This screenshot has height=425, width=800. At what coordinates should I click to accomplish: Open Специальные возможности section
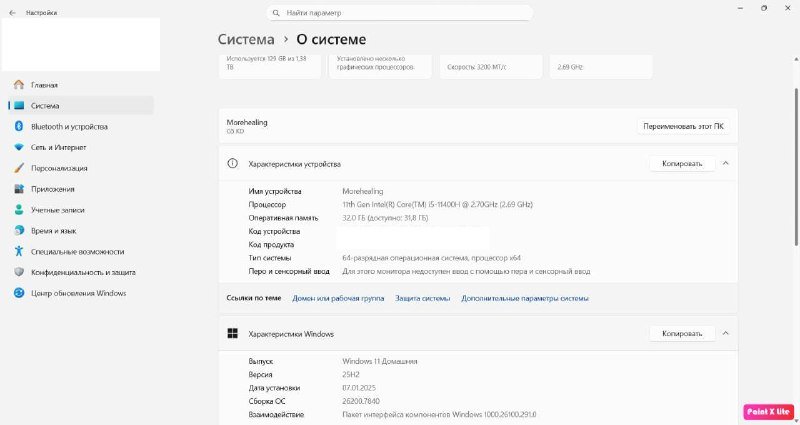[81, 252]
